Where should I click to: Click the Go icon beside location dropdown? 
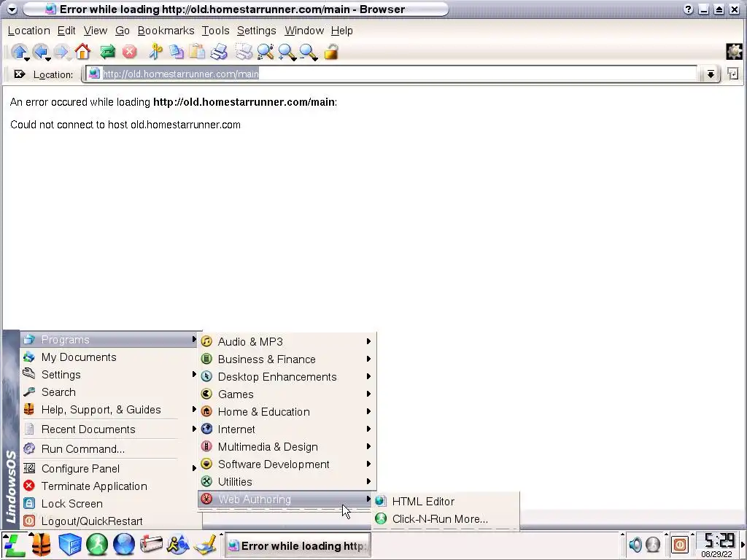click(732, 74)
